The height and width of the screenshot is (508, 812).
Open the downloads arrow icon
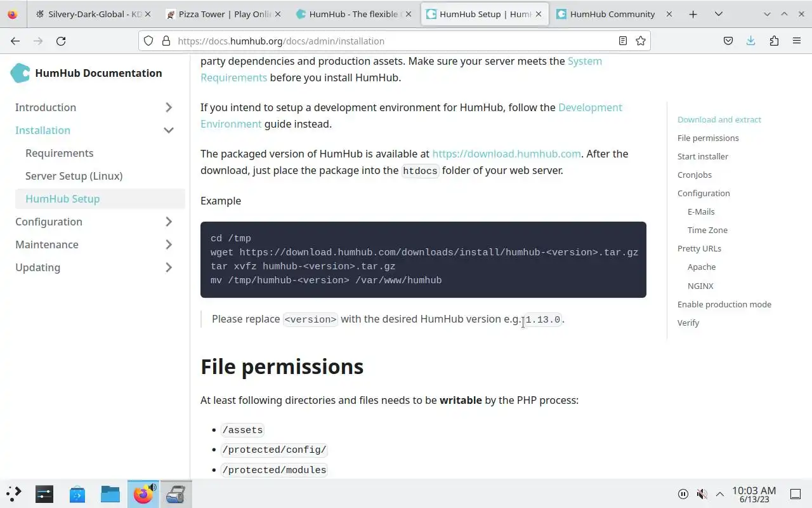click(751, 41)
